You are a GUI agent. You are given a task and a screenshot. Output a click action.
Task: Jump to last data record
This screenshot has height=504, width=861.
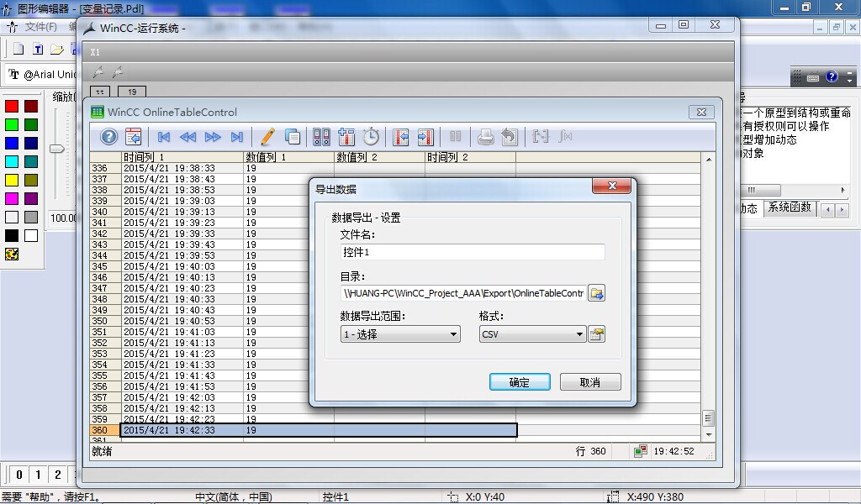click(x=236, y=137)
